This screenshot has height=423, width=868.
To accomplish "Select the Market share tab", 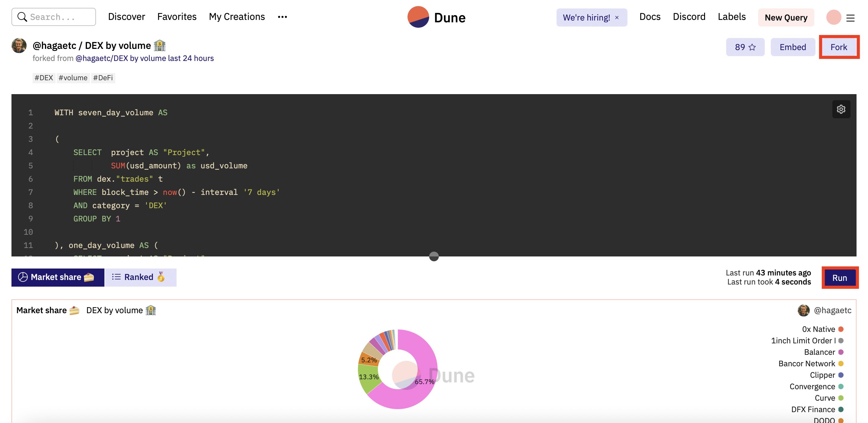I will pyautogui.click(x=58, y=277).
